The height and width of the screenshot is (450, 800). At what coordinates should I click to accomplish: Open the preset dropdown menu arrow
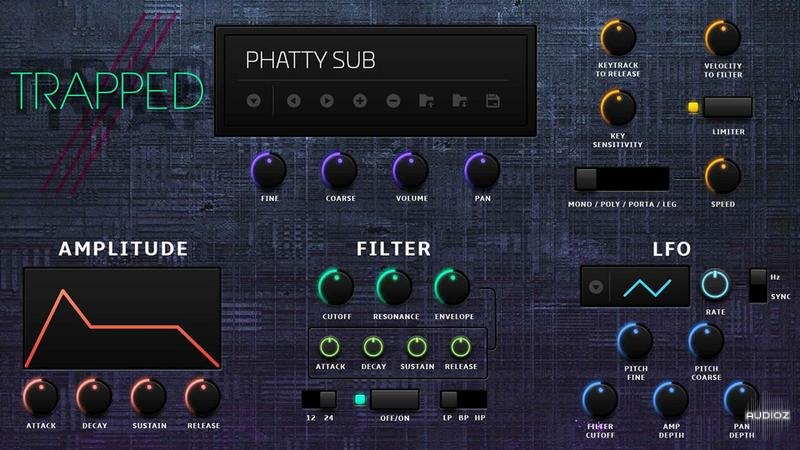(254, 101)
